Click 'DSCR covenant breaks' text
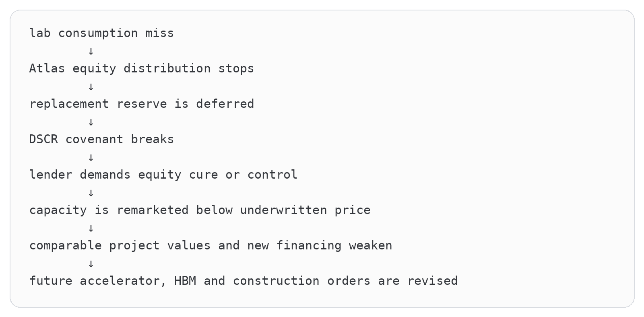Viewport: 644px width, 317px height. point(101,140)
